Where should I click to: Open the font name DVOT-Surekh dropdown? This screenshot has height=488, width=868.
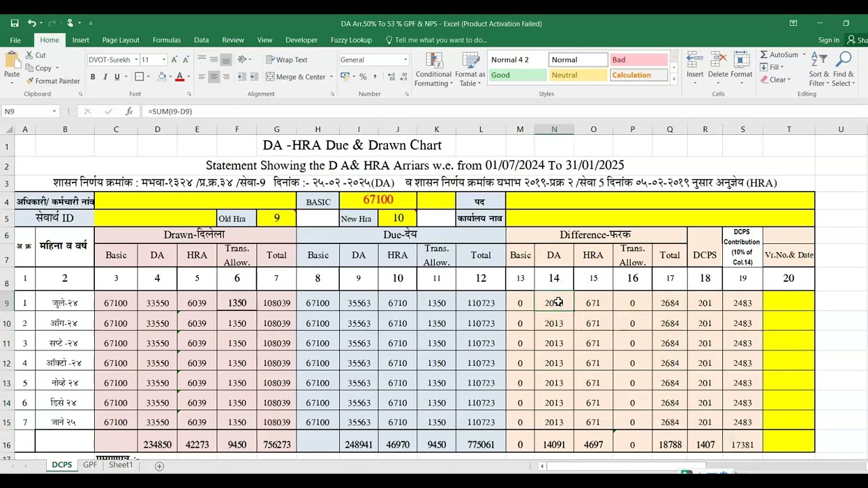pyautogui.click(x=136, y=60)
